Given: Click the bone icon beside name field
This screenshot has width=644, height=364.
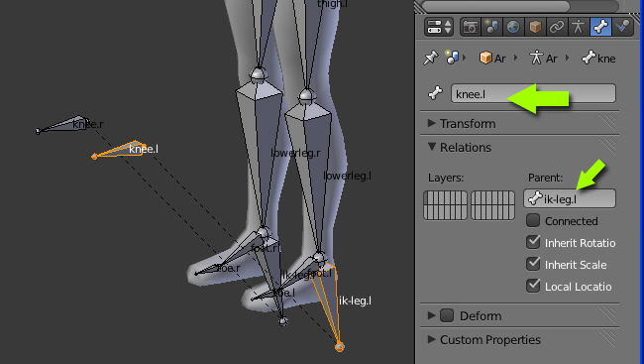Looking at the screenshot, I should coord(435,93).
